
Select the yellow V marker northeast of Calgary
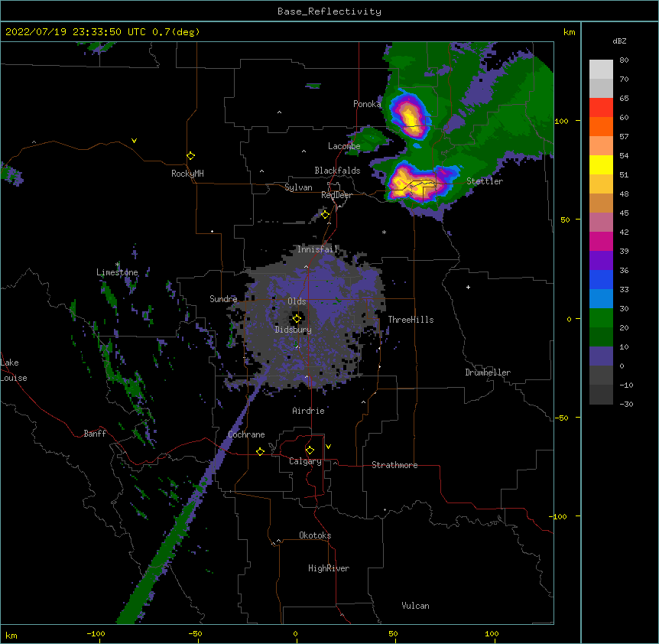328,447
